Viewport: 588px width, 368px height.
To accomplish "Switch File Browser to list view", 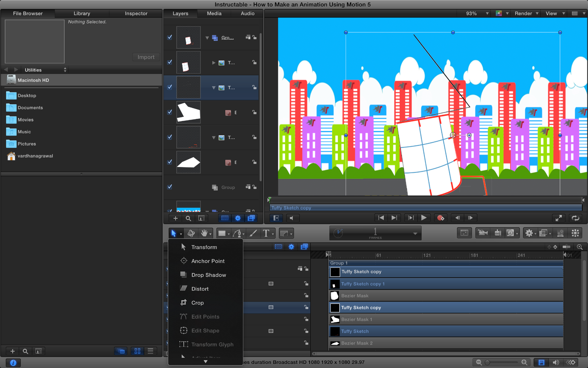I will 150,351.
